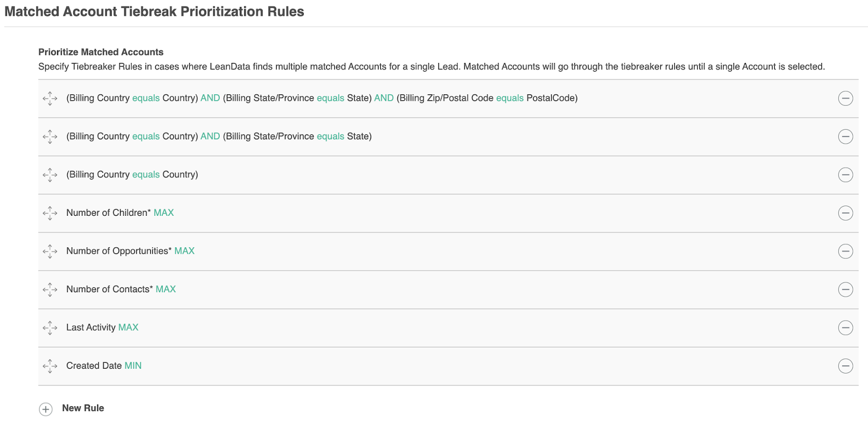Click the Last Activity reorder handle
Image resolution: width=868 pixels, height=424 pixels.
50,327
